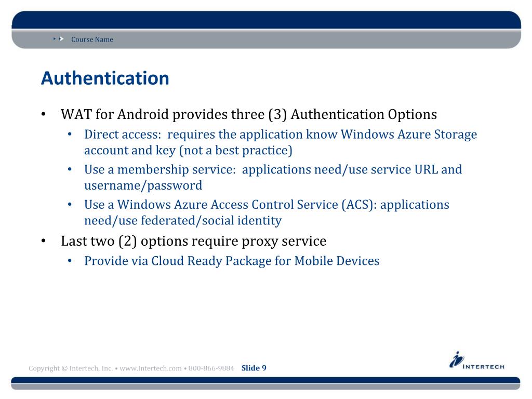Click the Intertech logo icon

(456, 360)
